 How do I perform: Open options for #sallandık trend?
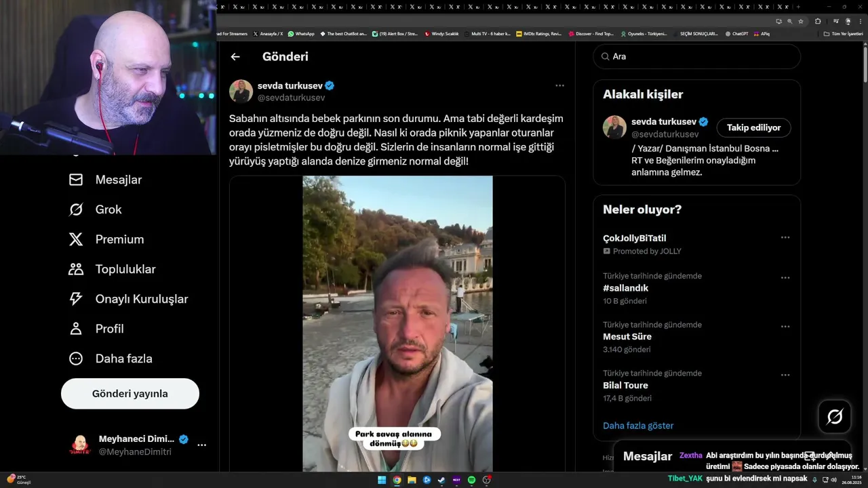(785, 278)
